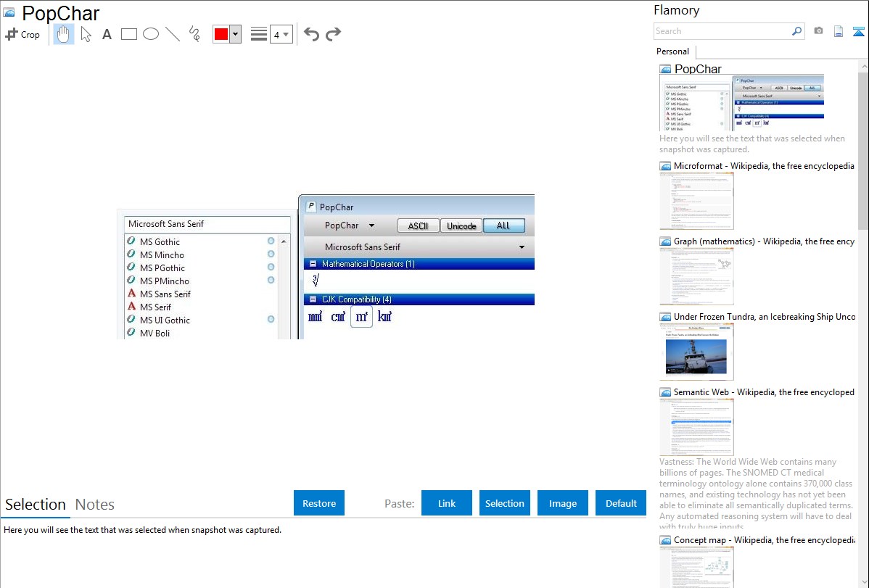Click the Semantic Web snapshot thumbnail
Screen dimensions: 869x588
(696, 427)
